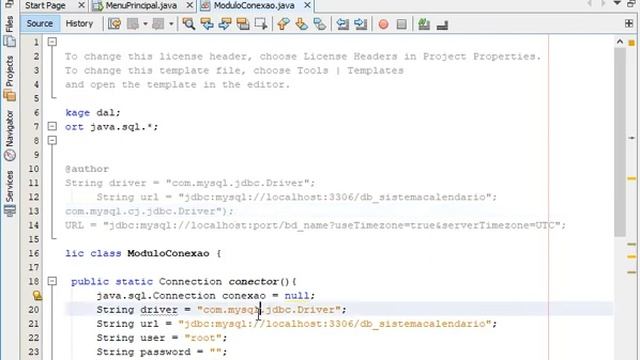Image resolution: width=640 pixels, height=360 pixels.
Task: Close the ModuloConexao.java tab
Action: (307, 5)
